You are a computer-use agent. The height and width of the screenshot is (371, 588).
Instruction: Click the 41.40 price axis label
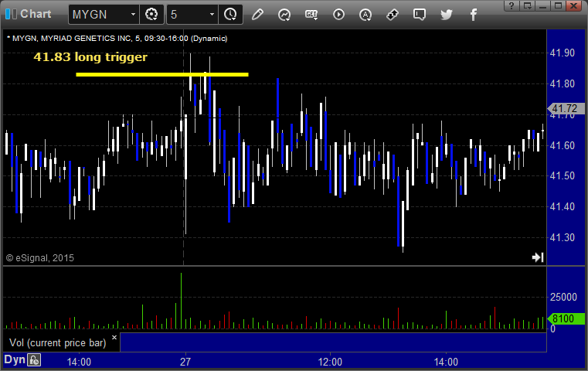563,206
